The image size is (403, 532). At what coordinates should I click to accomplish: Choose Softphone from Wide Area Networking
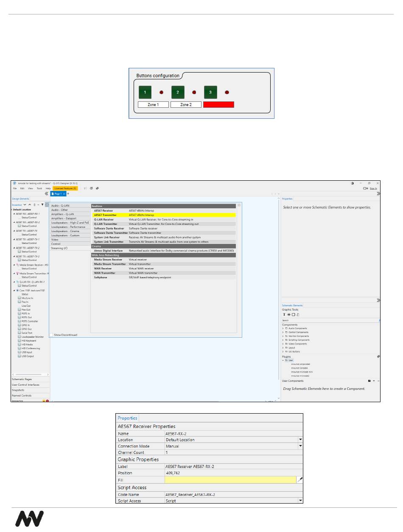163,277
